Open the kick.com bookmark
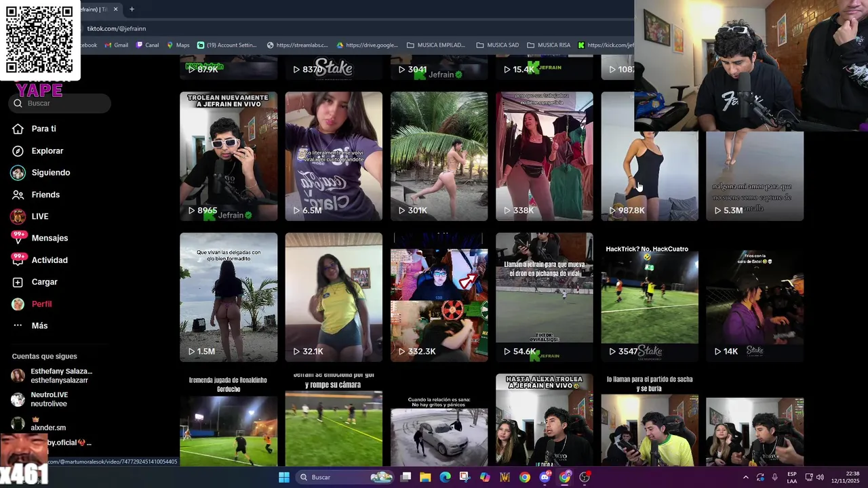This screenshot has width=868, height=488. [x=606, y=45]
